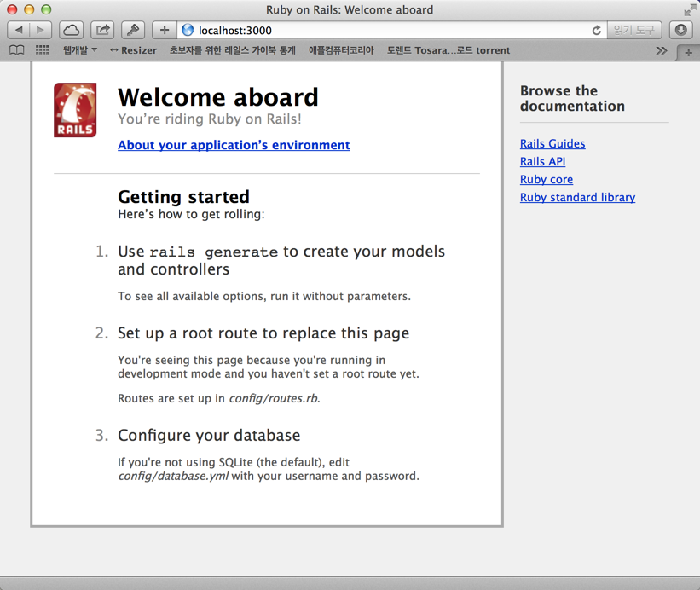Open the 애플컴퓨터코리아 bookmark
Viewport: 700px width, 590px height.
[x=341, y=50]
